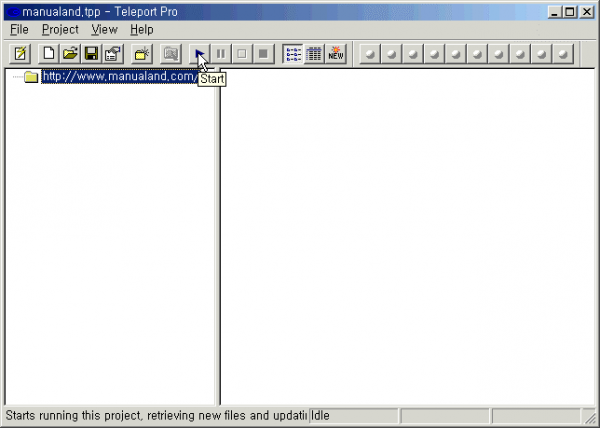This screenshot has width=600, height=428.
Task: Click the window resize grip
Action: (590, 416)
